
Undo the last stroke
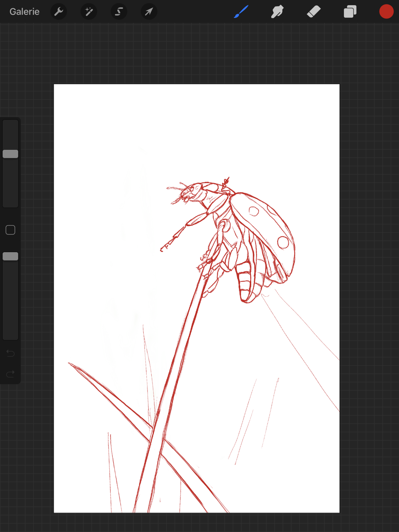click(10, 353)
